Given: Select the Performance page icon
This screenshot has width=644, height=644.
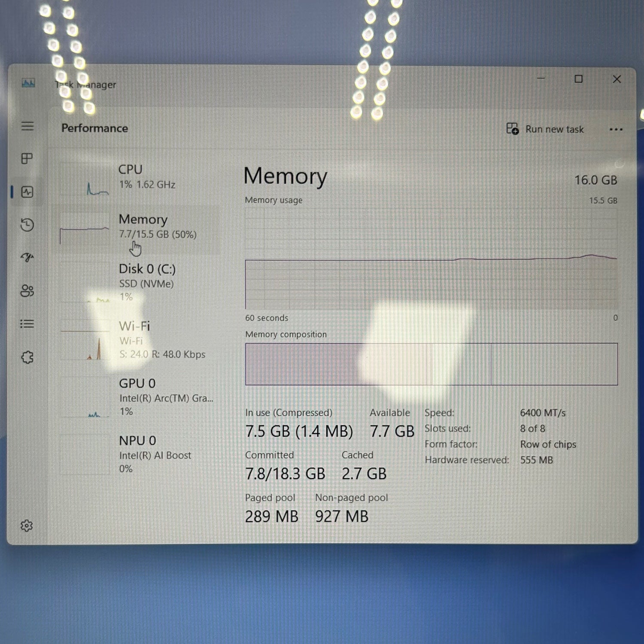Looking at the screenshot, I should click(27, 192).
